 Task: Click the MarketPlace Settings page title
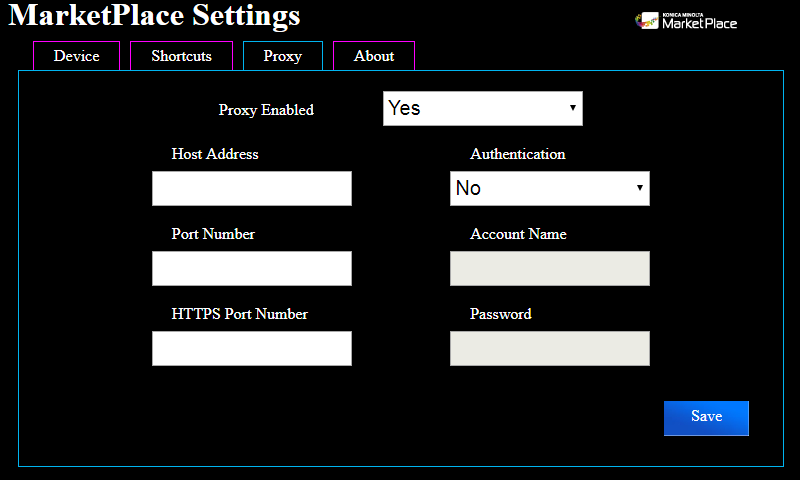click(x=155, y=16)
